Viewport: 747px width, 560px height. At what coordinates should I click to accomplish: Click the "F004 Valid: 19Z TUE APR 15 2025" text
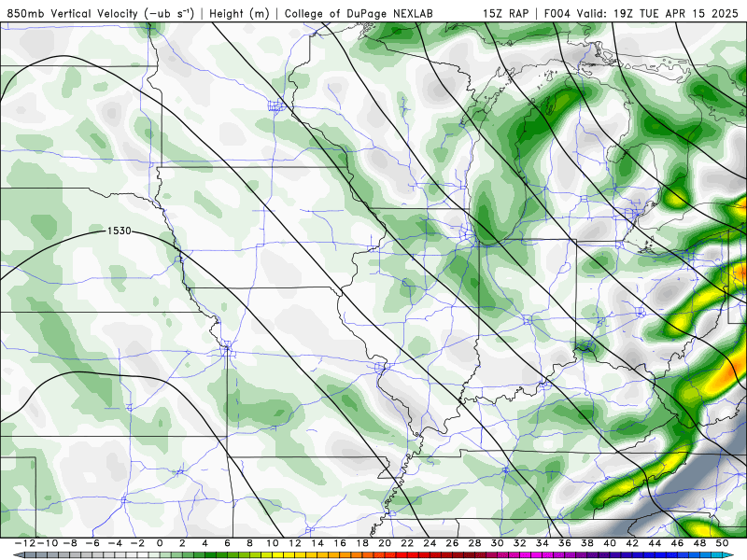coord(641,13)
